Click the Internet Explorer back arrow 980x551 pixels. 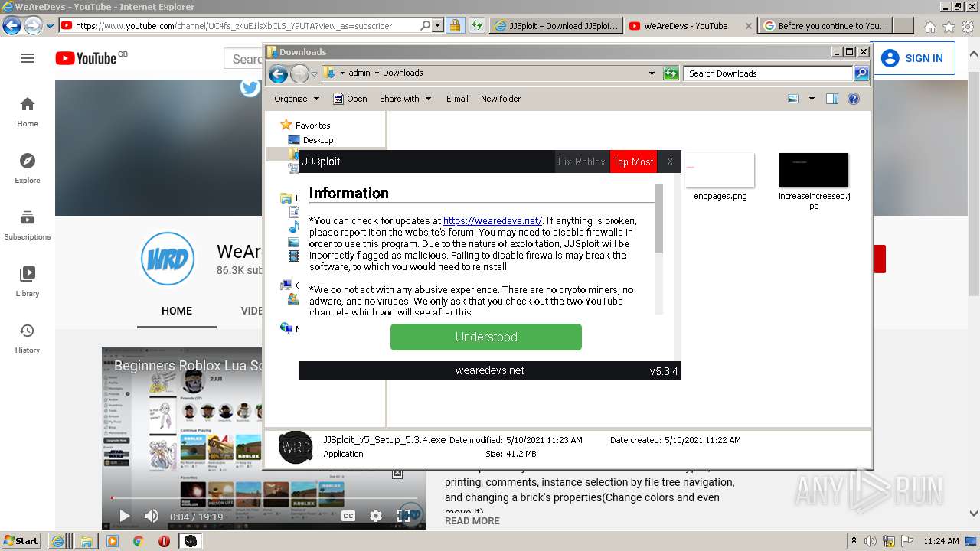[x=11, y=25]
